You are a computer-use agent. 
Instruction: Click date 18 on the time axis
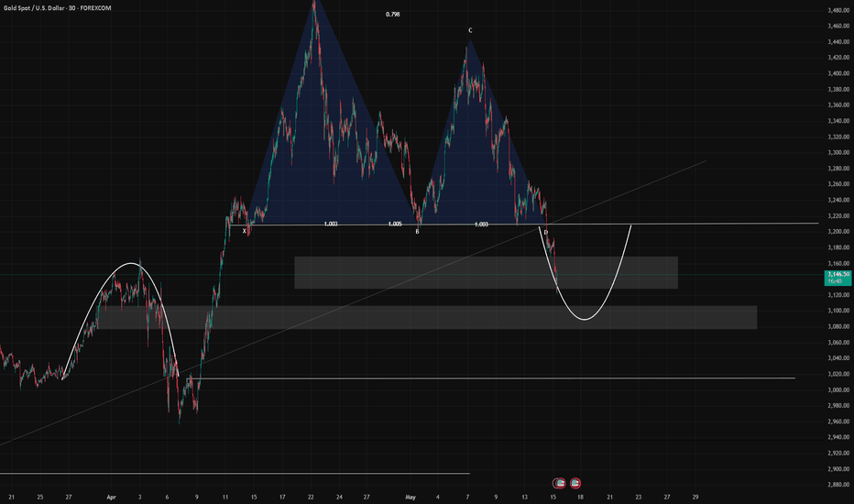tap(581, 497)
